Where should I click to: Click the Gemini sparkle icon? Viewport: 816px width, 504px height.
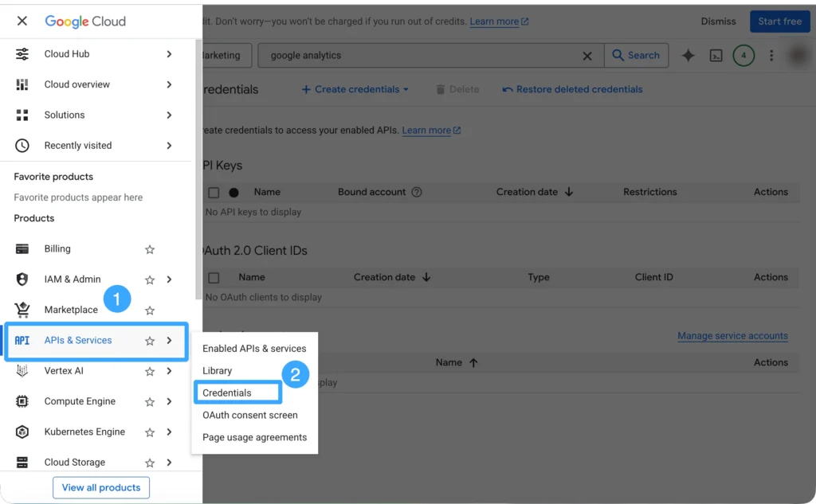click(x=688, y=56)
